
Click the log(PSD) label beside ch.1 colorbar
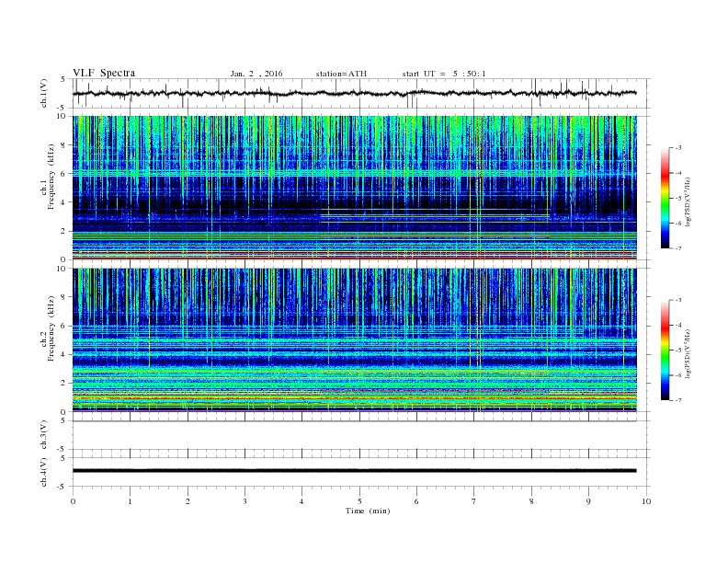[688, 201]
